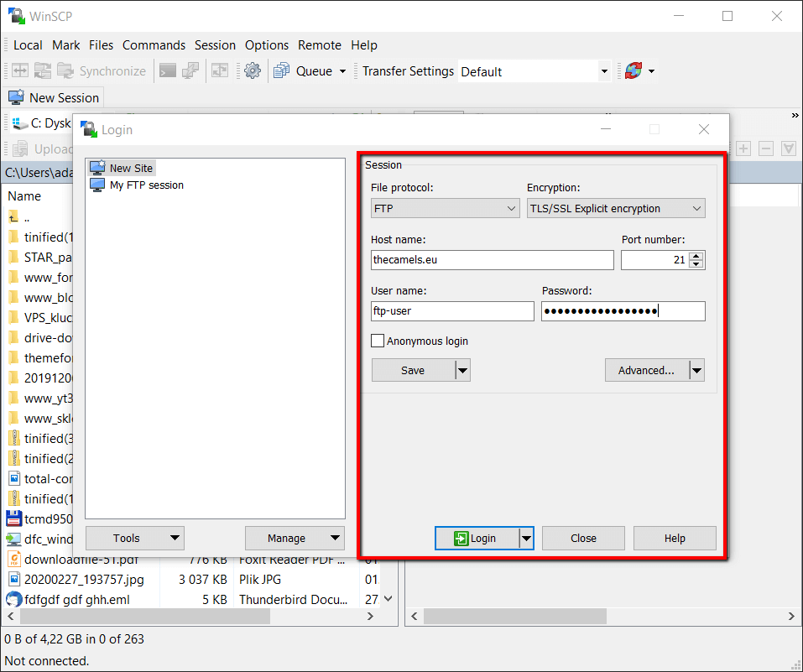The width and height of the screenshot is (803, 672).
Task: Open the Commands menu
Action: [154, 45]
